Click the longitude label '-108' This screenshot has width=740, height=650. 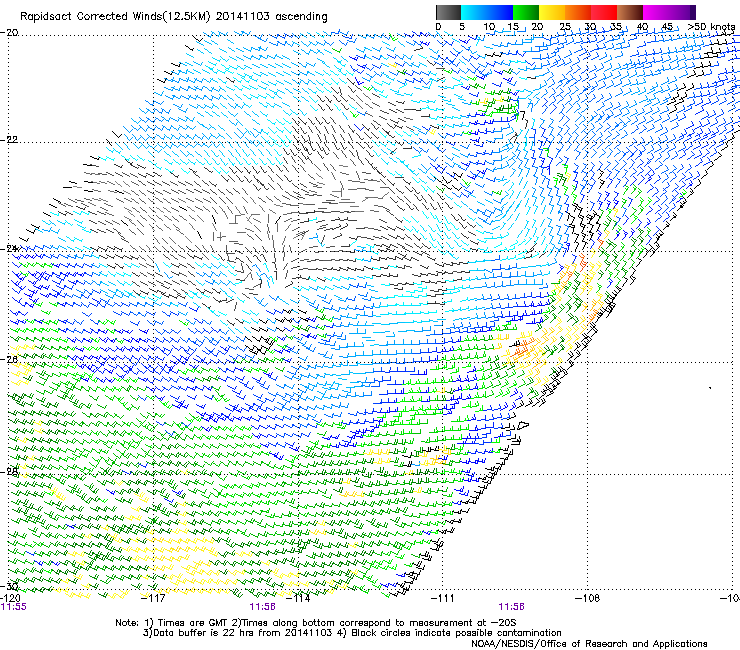tap(587, 599)
